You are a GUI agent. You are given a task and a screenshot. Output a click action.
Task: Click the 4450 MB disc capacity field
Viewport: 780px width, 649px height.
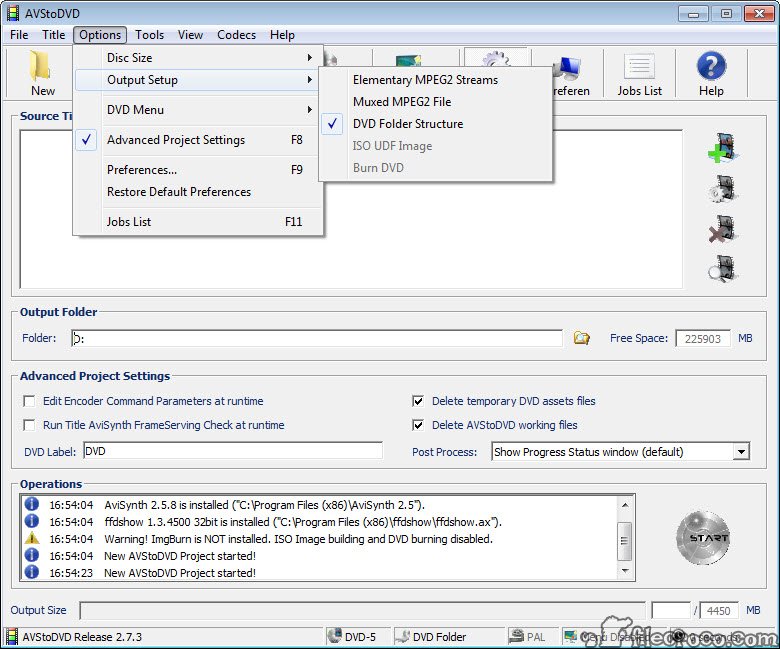(718, 610)
